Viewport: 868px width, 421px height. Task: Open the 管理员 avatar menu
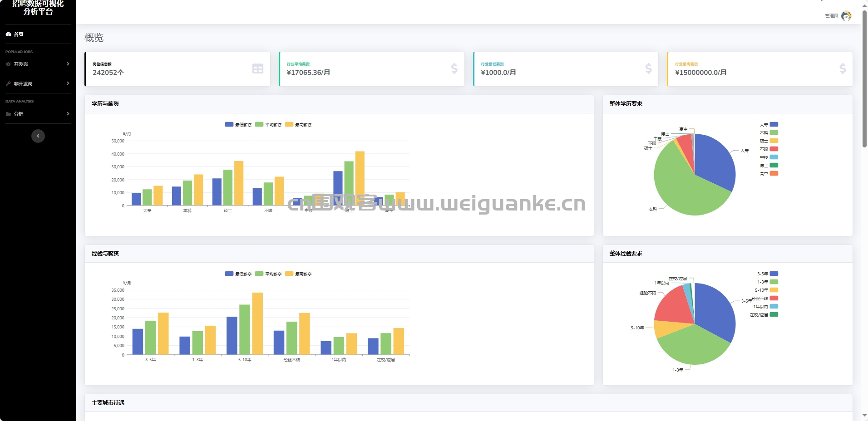(x=846, y=16)
